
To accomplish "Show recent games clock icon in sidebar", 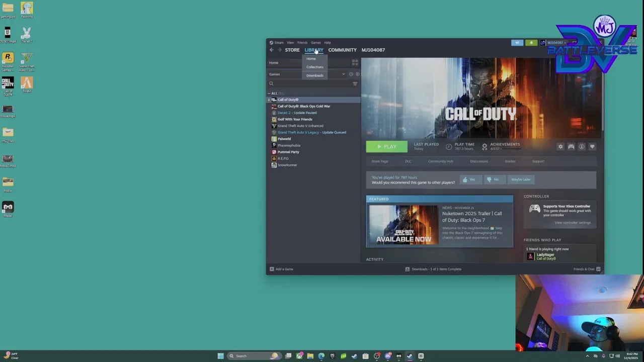I will tap(351, 74).
